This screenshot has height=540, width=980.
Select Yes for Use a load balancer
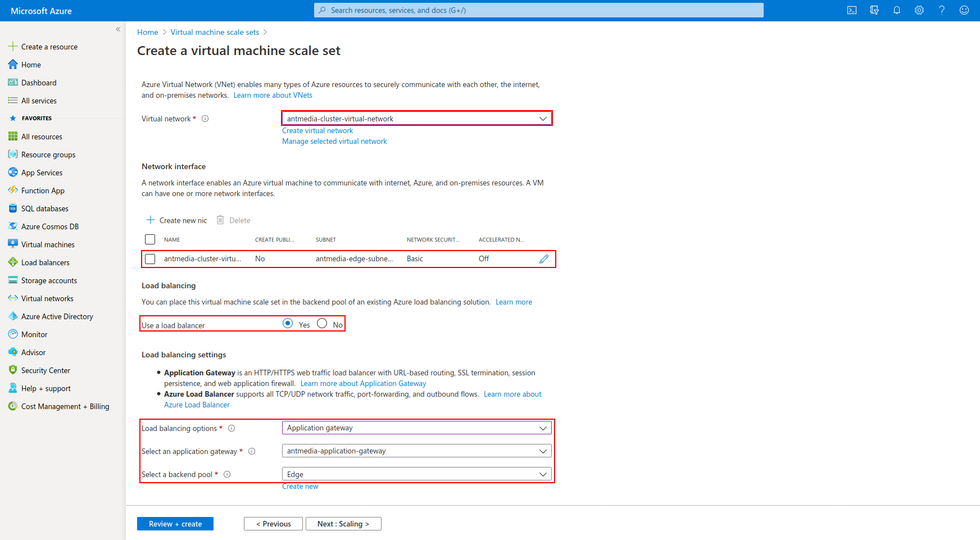[x=288, y=323]
